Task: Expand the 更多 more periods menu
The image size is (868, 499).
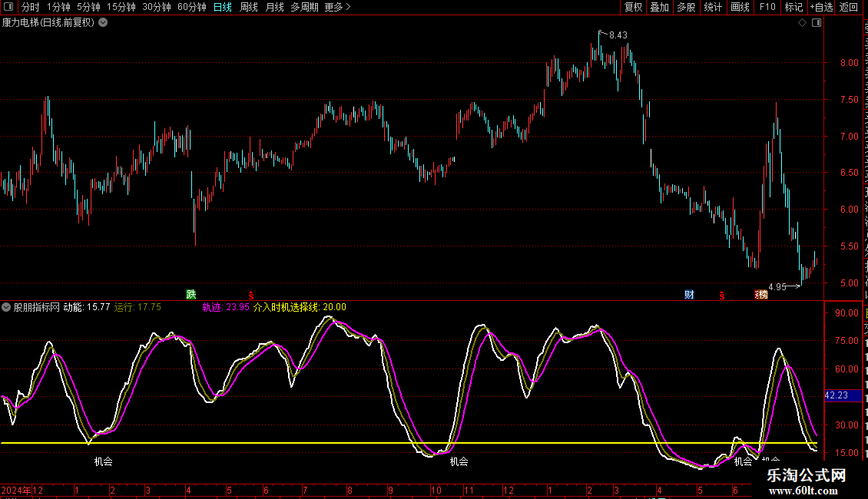Action: click(x=337, y=7)
